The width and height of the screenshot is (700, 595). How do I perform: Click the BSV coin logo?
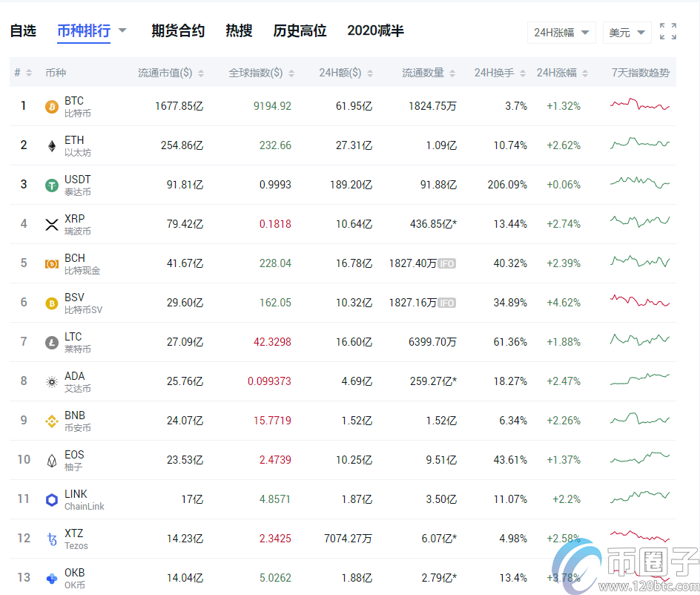tap(52, 303)
